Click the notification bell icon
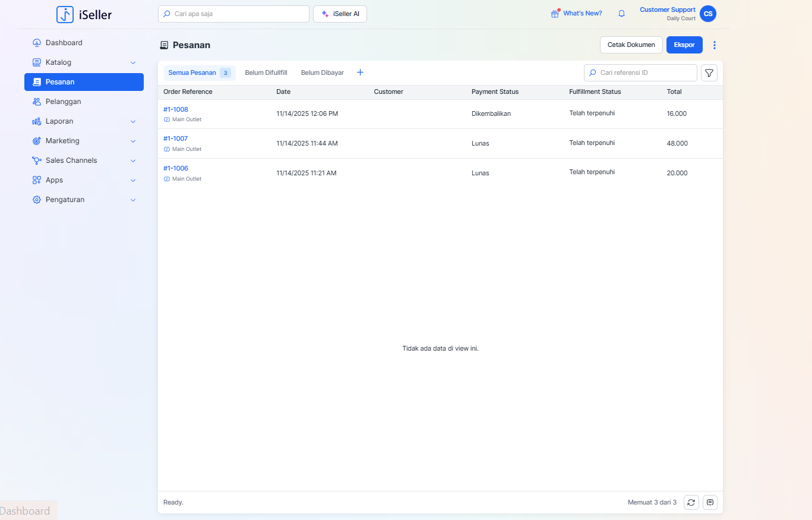This screenshot has width=812, height=520. pyautogui.click(x=622, y=14)
